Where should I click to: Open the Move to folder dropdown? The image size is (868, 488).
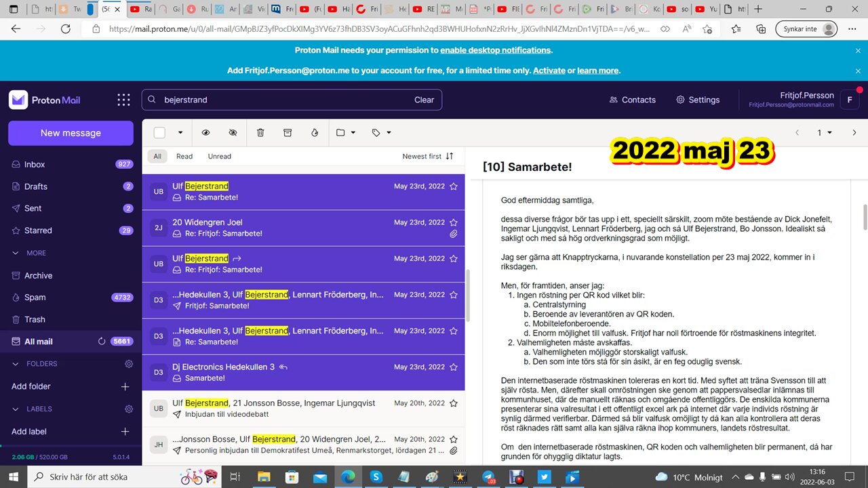346,133
